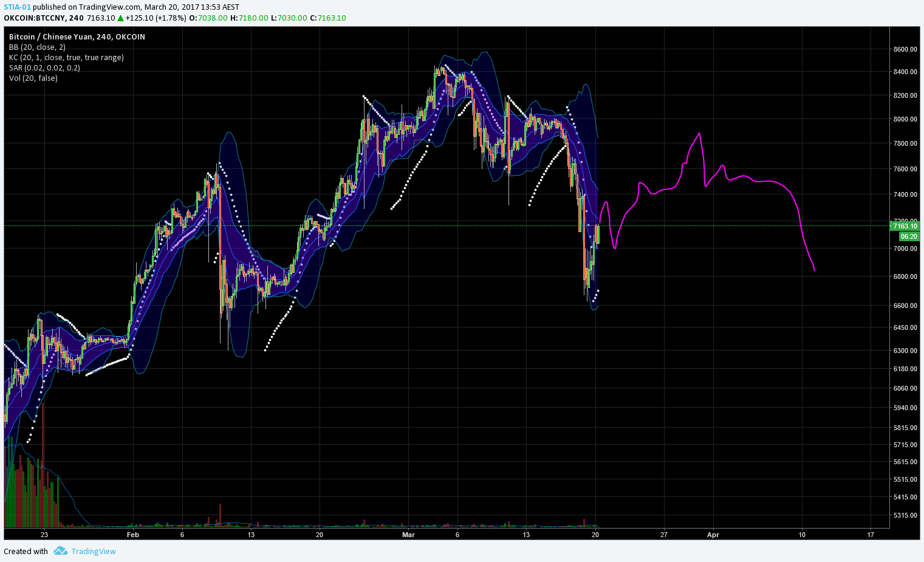Click the '27' date label on time axis
The height and width of the screenshot is (562, 924).
point(664,535)
